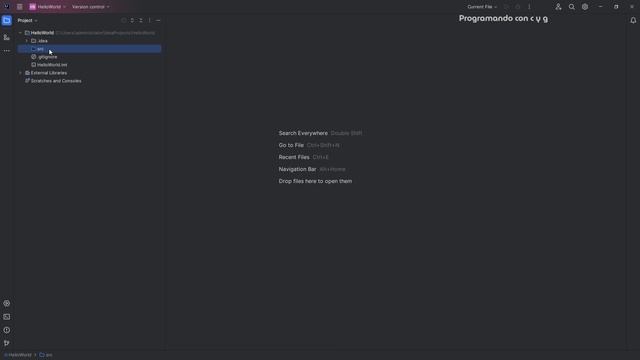Screen dimensions: 640x360
Task: Open the Problems tool window
Action: click(7, 330)
